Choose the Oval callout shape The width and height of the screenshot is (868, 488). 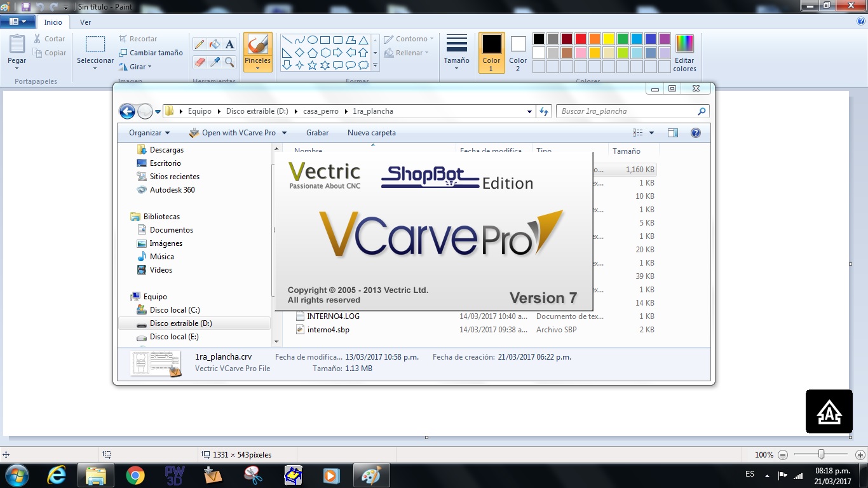point(350,65)
